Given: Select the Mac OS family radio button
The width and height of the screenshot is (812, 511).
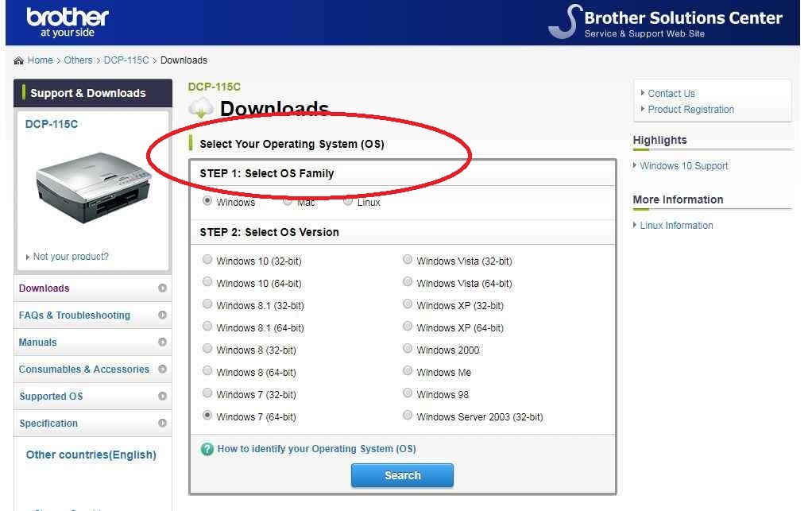Looking at the screenshot, I should pyautogui.click(x=288, y=201).
